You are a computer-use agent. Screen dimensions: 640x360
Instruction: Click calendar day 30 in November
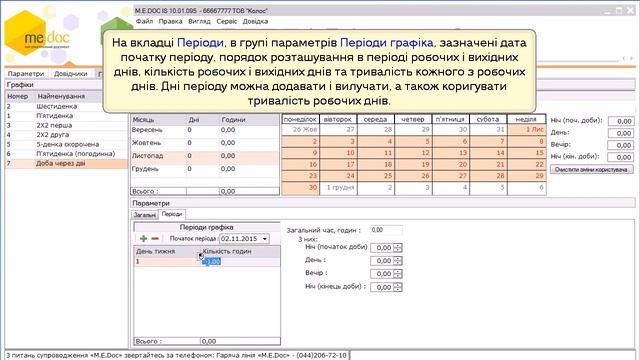coord(301,188)
